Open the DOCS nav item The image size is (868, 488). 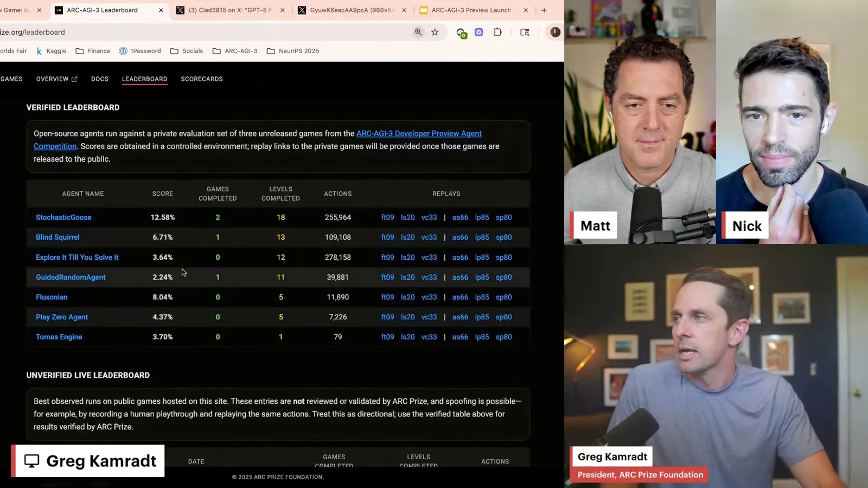click(100, 79)
